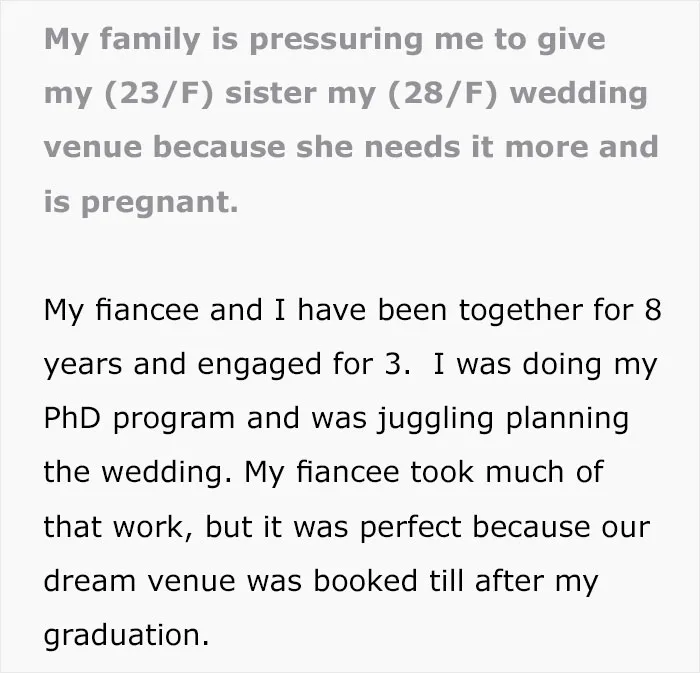This screenshot has height=673, width=700.
Task: Click the word "juggling" in the paragraph
Action: (435, 420)
